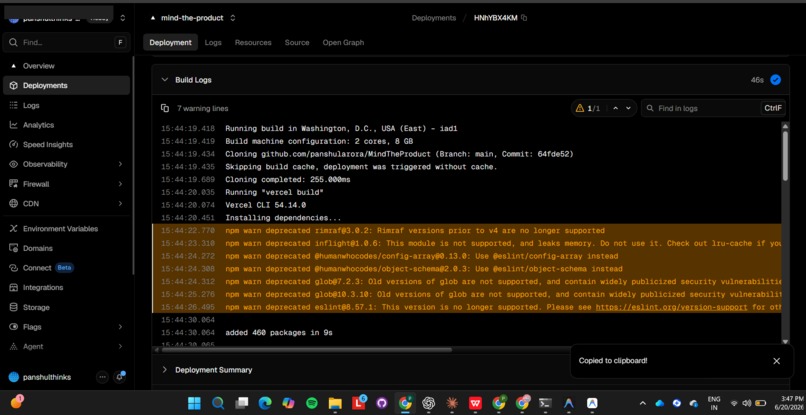The width and height of the screenshot is (806, 415).
Task: Click the Beta badge next to Connect
Action: click(65, 268)
